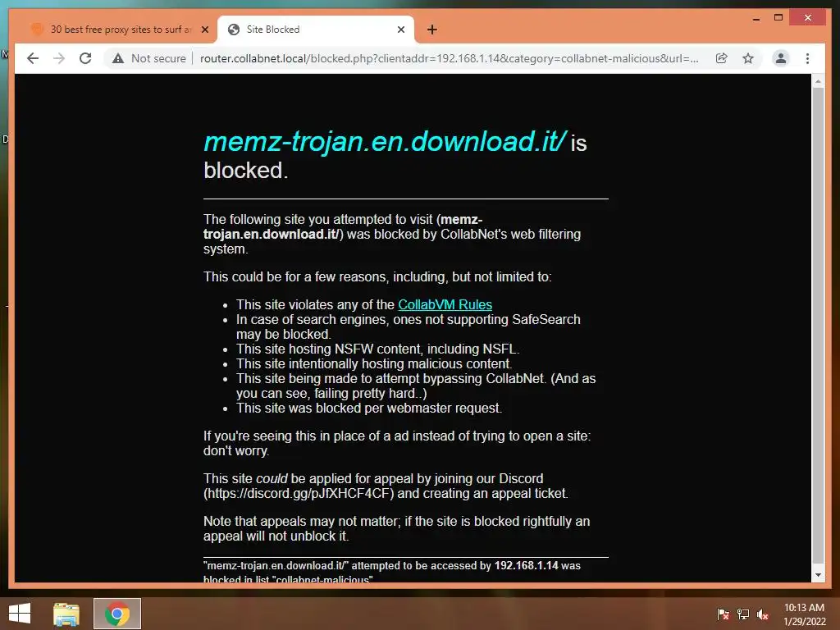The image size is (840, 630).
Task: Share this page via share icon
Action: pos(722,58)
